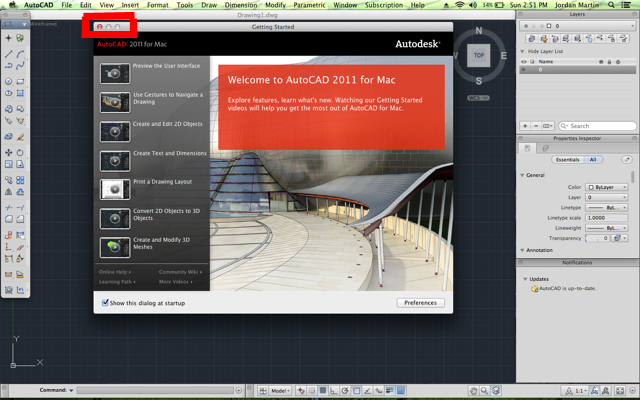Screen dimensions: 640x400
Task: Click the edit pencil icon in Properties Inspector
Action: 627,160
